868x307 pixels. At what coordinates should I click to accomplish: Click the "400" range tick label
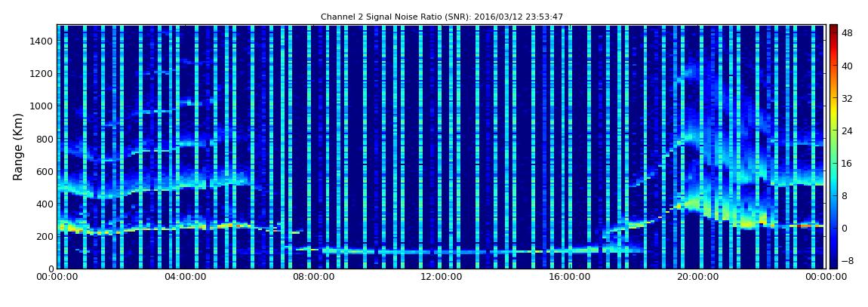click(x=45, y=204)
